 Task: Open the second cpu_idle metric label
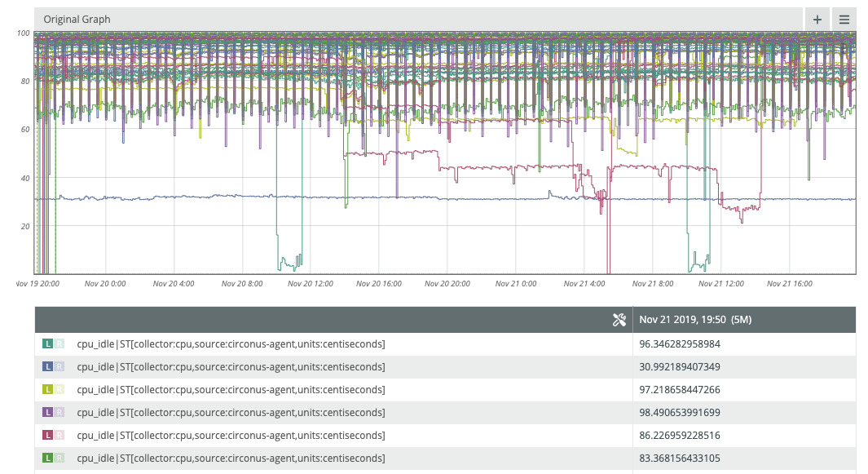231,366
